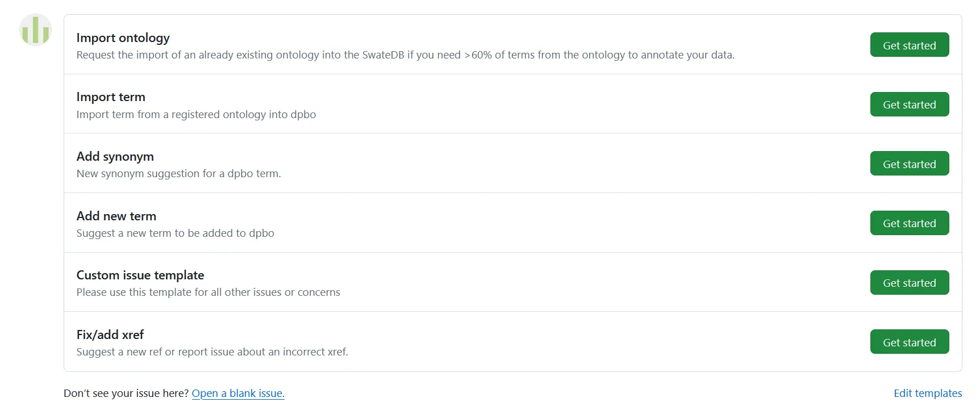Choose Get started for Custom issue template
The image size is (980, 406).
click(x=910, y=283)
